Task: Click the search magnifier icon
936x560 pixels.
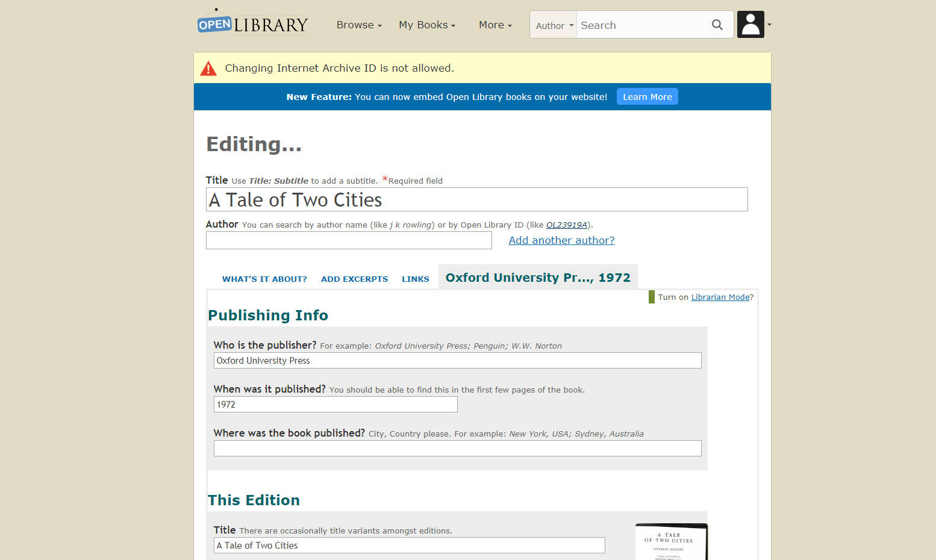Action: [x=717, y=25]
